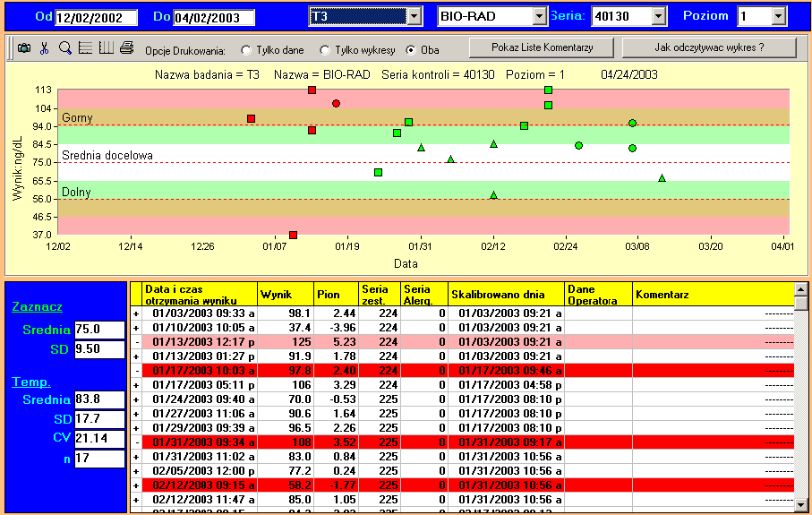Click the table's vertical scrollbar down arrow
Screen dimensions: 812x515
(x=800, y=506)
